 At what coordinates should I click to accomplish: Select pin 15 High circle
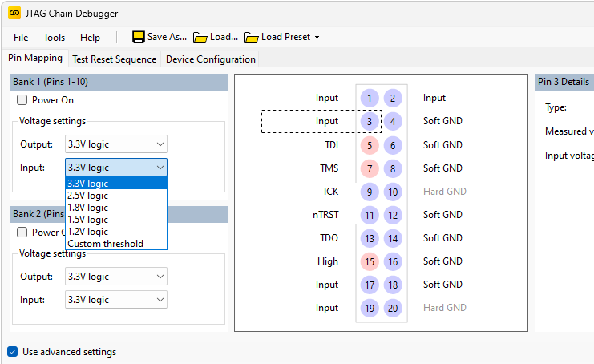(369, 261)
